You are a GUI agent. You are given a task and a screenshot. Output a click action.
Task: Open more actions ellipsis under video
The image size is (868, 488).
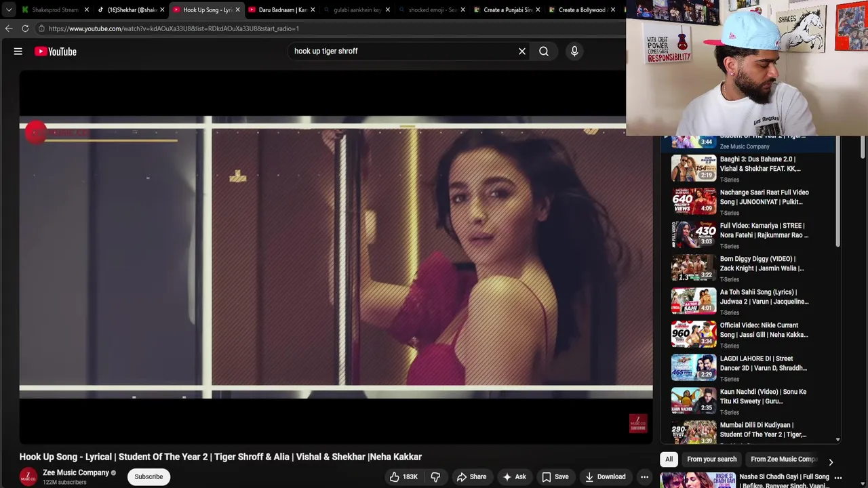[x=644, y=476]
